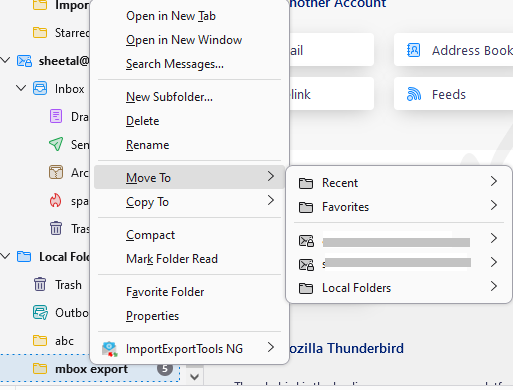Choose Open in New Window
Screen dimensions: 513x390
pos(189,40)
